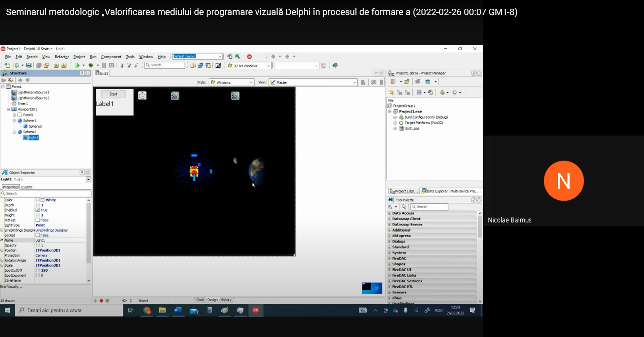Click the Pause program icon in toolbar
Screen dimensions: 644x337
[x=104, y=65]
